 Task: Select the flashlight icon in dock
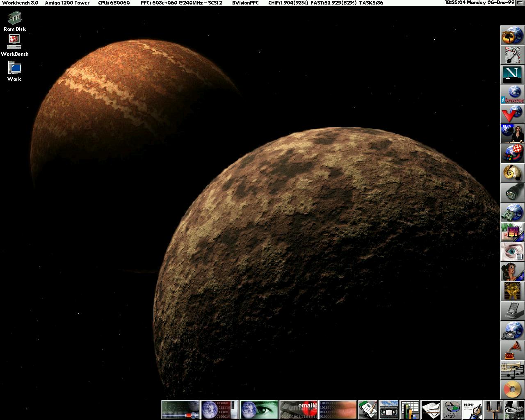[x=512, y=193]
